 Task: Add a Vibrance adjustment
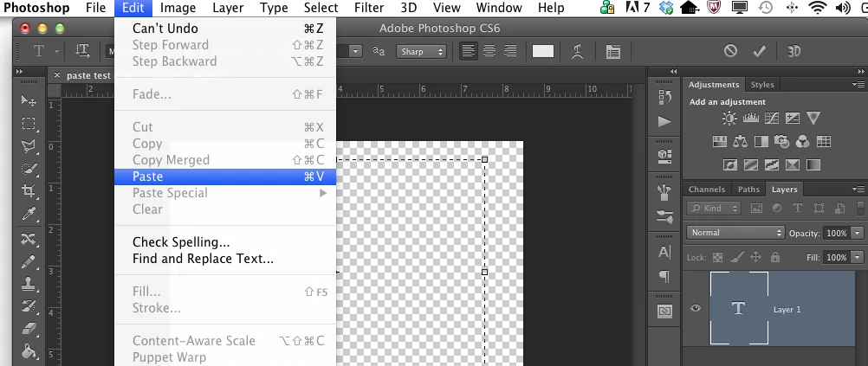click(813, 118)
